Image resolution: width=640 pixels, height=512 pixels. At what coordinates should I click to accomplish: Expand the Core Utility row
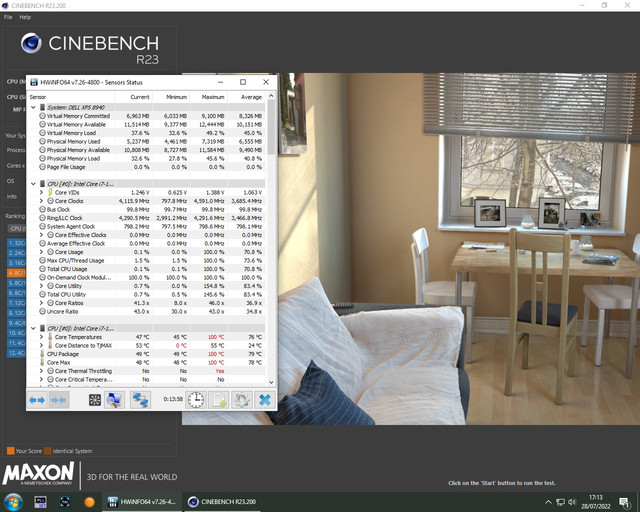41,286
